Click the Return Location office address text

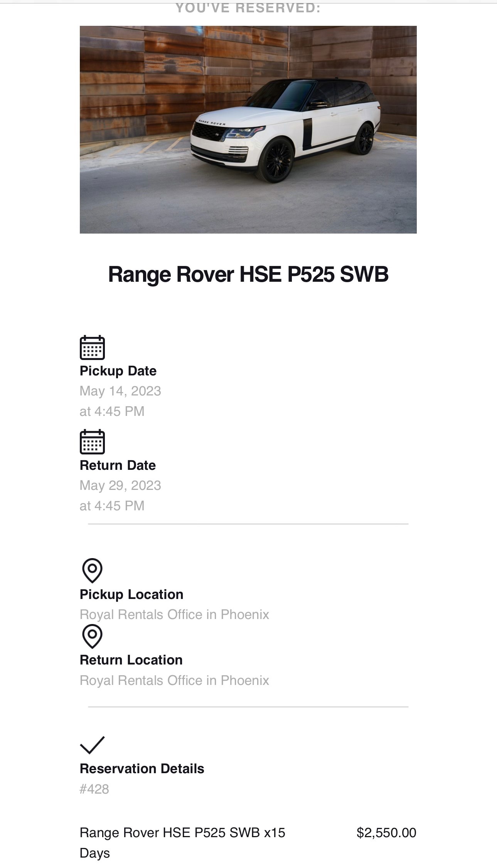click(174, 681)
